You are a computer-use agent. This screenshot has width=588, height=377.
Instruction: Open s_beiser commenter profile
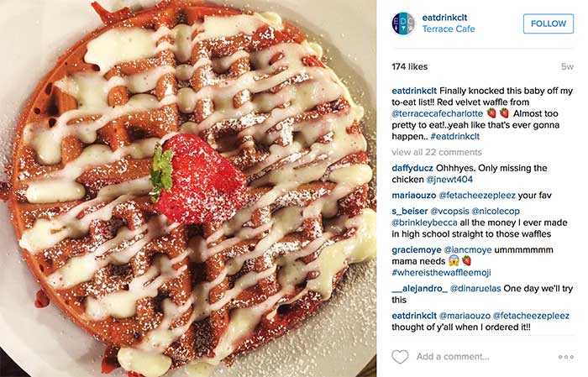410,212
